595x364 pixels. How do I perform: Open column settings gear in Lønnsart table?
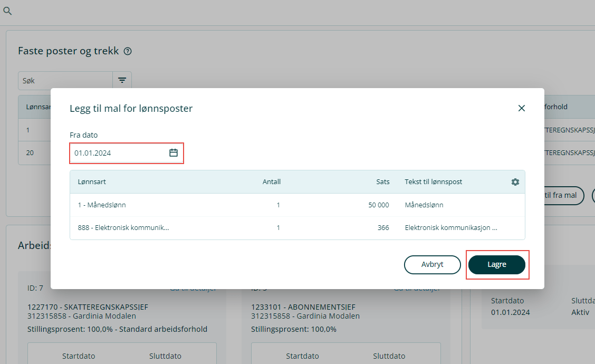515,182
